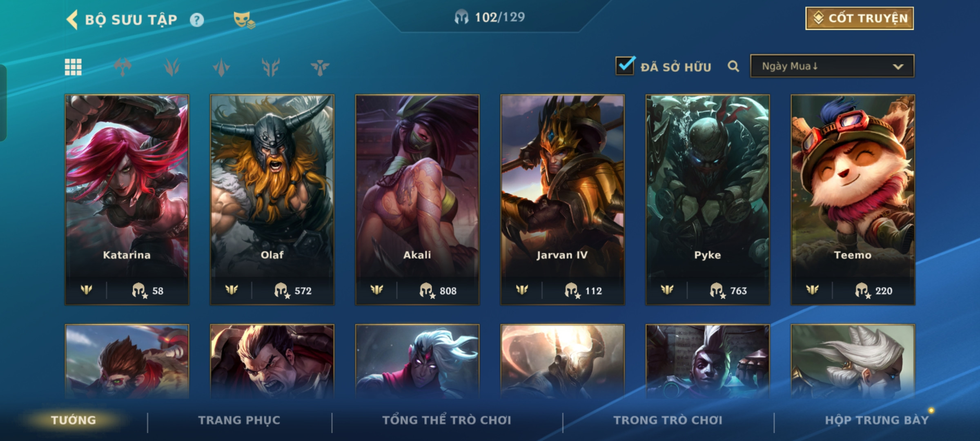Open the Teemo champion card

coord(853,200)
